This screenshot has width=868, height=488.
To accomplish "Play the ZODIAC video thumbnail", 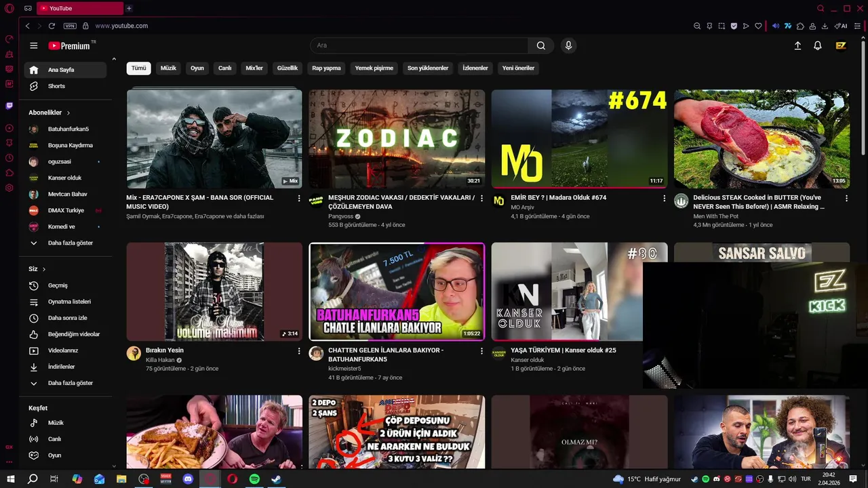I will pyautogui.click(x=397, y=139).
